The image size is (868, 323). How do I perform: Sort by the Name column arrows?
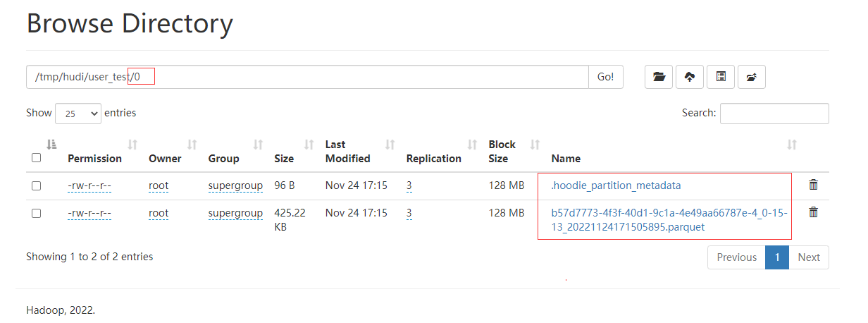coord(792,145)
